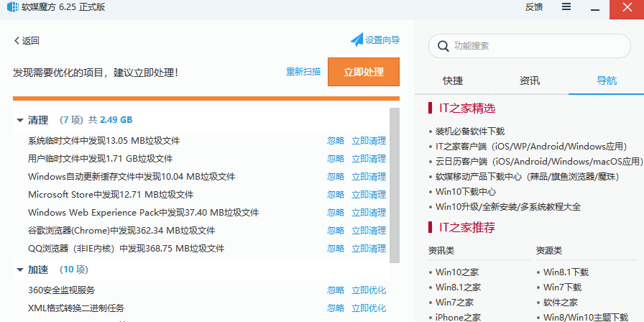Click the 重新扫描 link
The image size is (644, 322).
point(303,72)
